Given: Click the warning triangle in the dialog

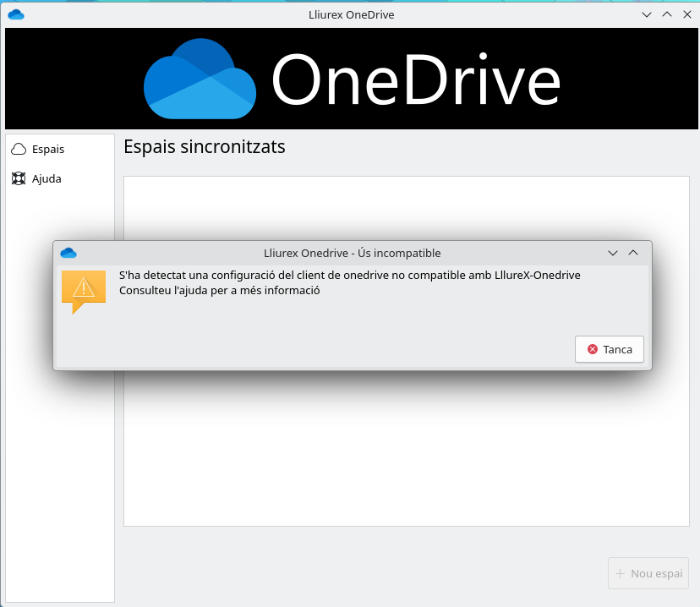Looking at the screenshot, I should (82, 288).
